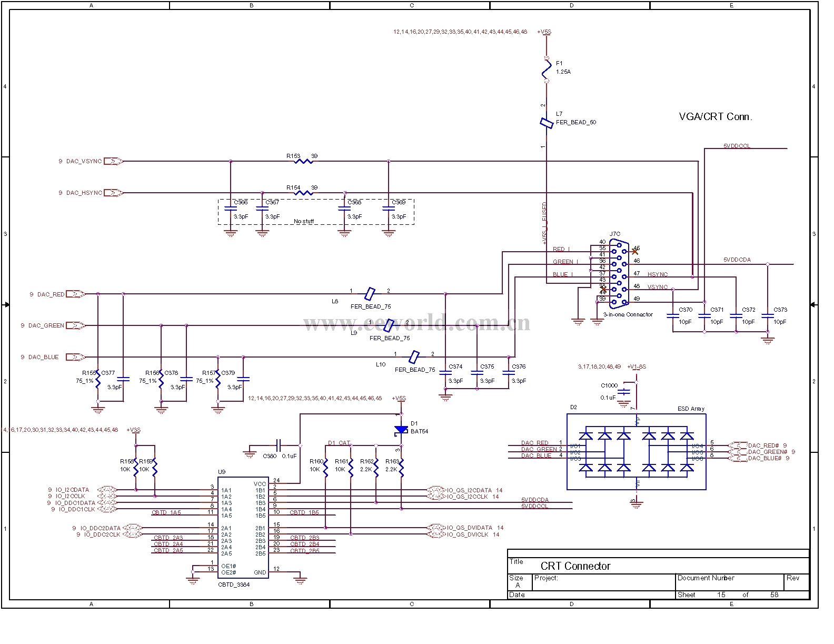Click the '5VDDCDA' net label near C373
This screenshot has height=644, width=834.
(737, 260)
